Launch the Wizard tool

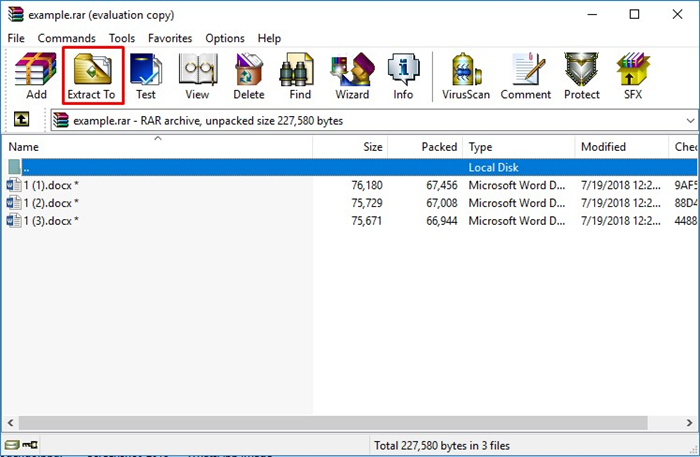coord(352,76)
